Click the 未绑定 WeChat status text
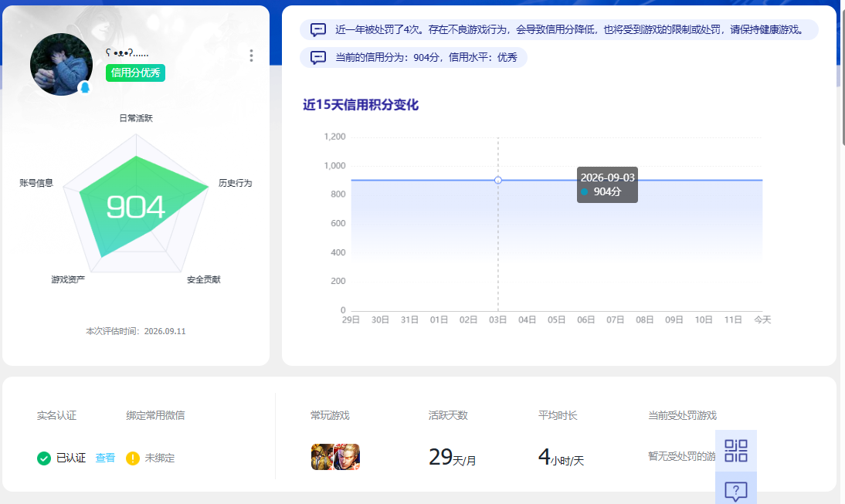Image resolution: width=845 pixels, height=504 pixels. pos(160,458)
